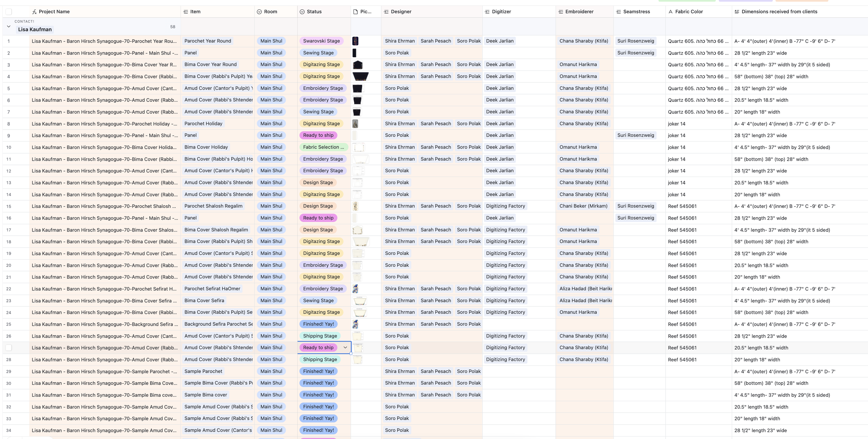Image resolution: width=868 pixels, height=439 pixels.
Task: Click the formula icon beside Project Name header
Action: click(x=34, y=12)
